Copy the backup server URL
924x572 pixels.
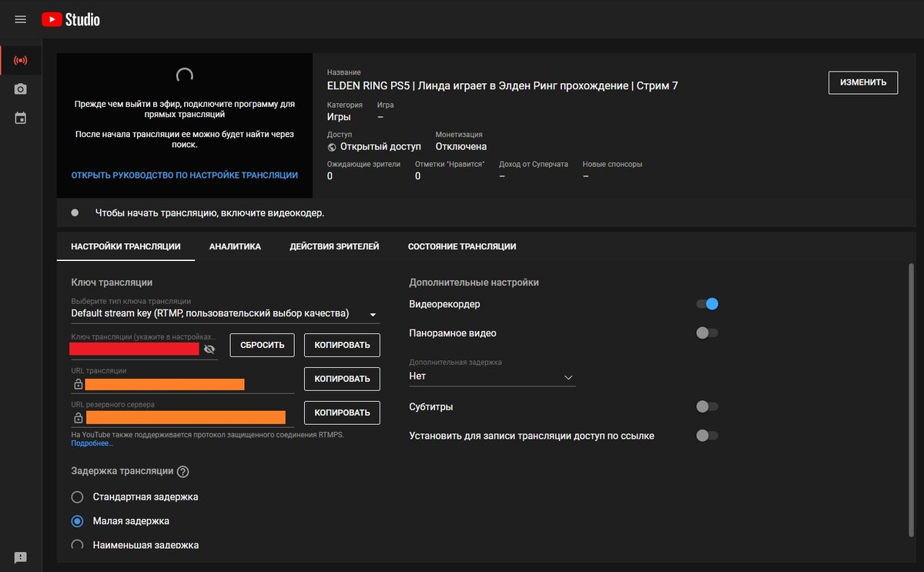coord(342,413)
